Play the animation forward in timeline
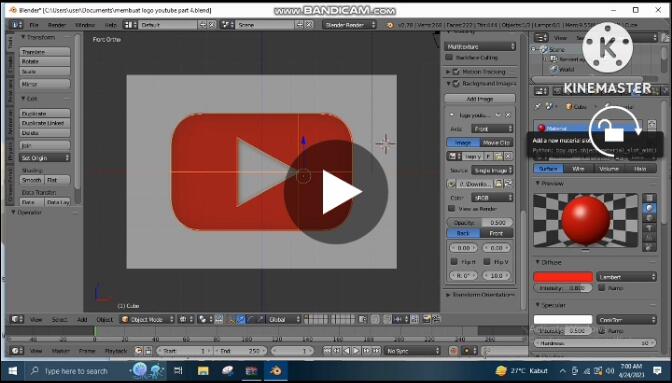This screenshot has height=383, width=672. 356,350
